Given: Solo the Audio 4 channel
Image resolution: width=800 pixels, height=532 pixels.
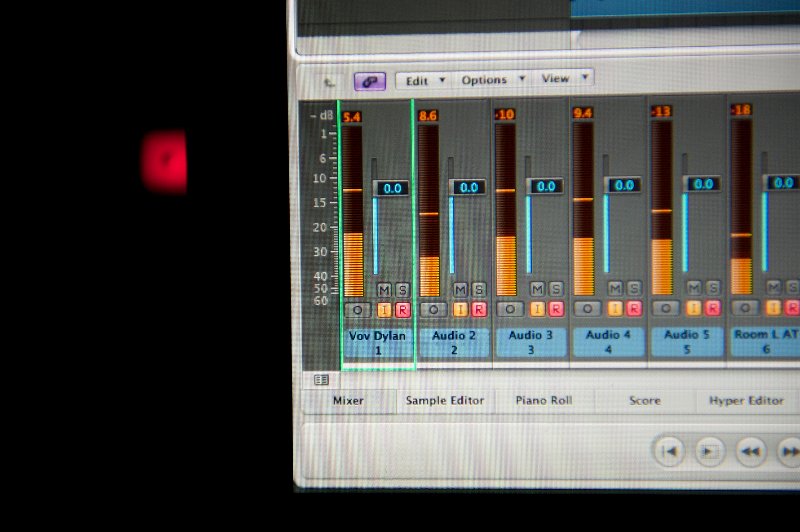Looking at the screenshot, I should point(634,289).
